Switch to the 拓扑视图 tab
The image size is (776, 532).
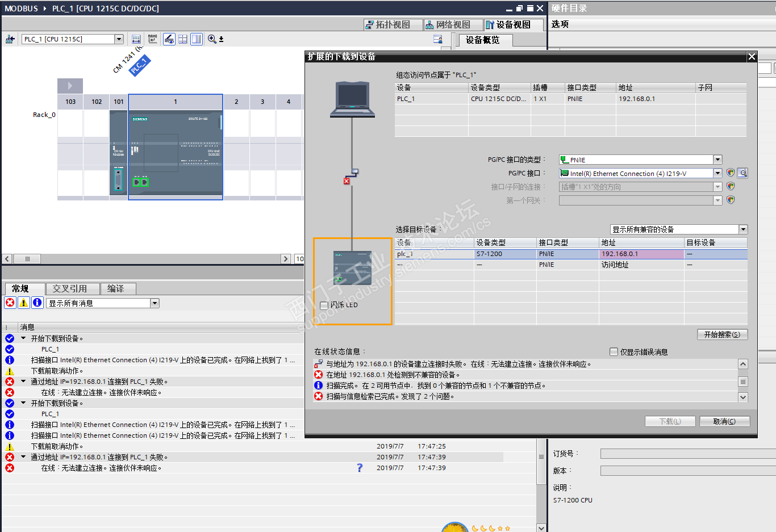point(394,24)
